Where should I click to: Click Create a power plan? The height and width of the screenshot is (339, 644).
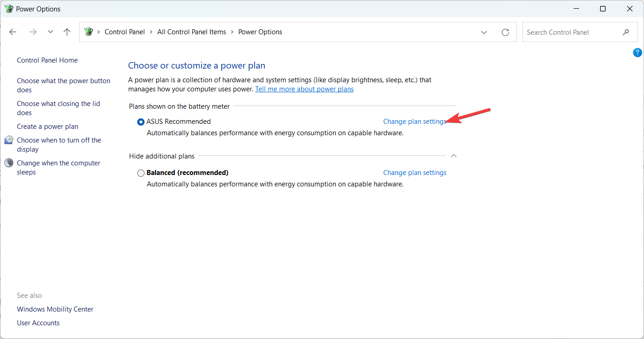(48, 127)
